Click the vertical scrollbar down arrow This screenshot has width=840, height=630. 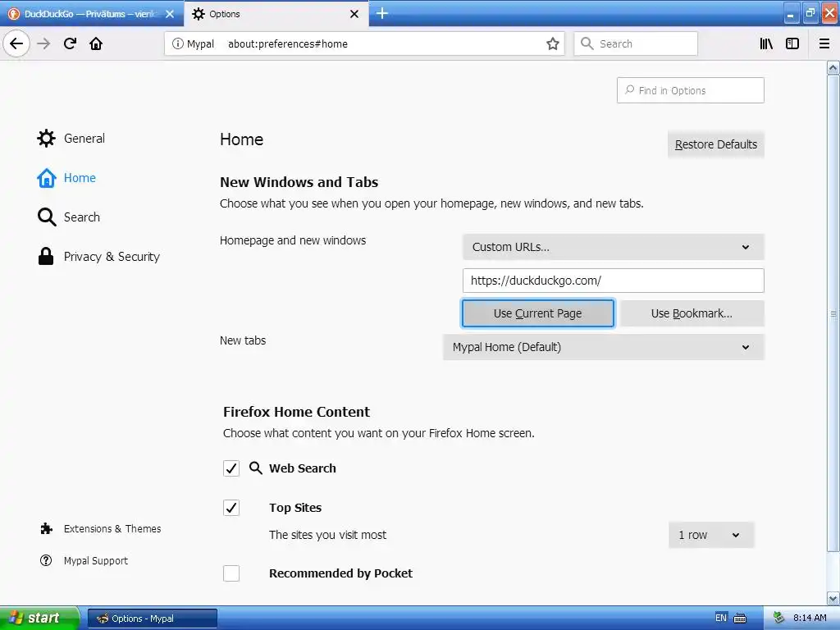point(833,598)
